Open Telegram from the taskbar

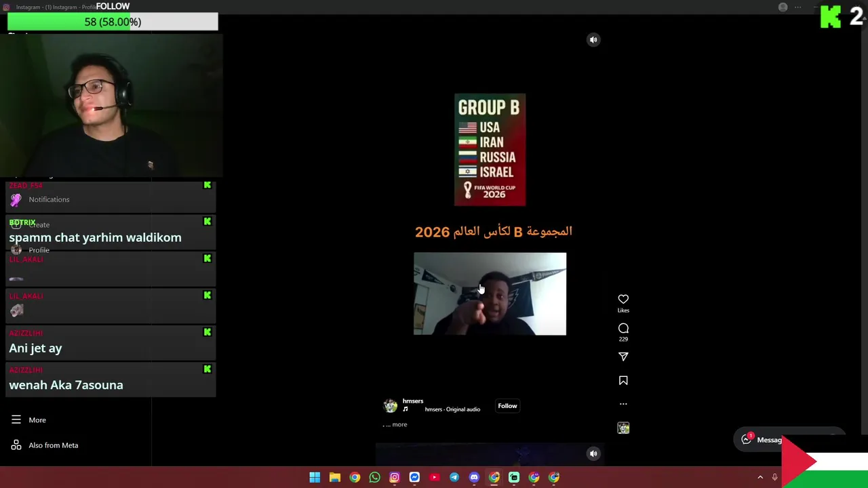(x=454, y=477)
